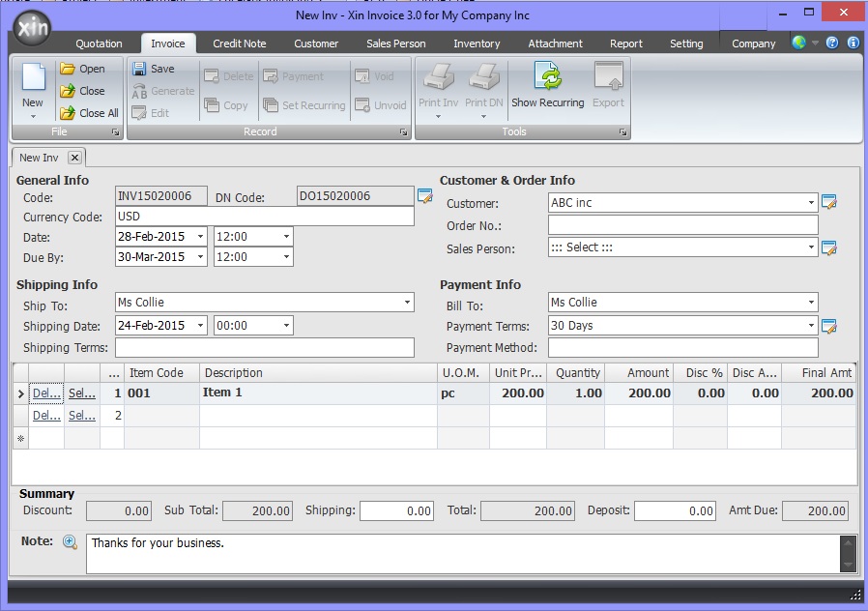The width and height of the screenshot is (868, 611).
Task: Open the Company tab
Action: tap(753, 44)
